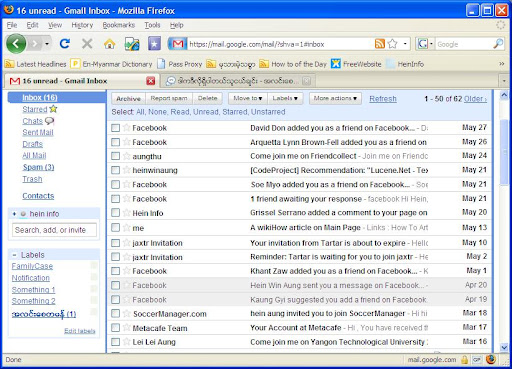The image size is (512, 369).
Task: Check the Hein Info email checkbox
Action: click(x=115, y=213)
